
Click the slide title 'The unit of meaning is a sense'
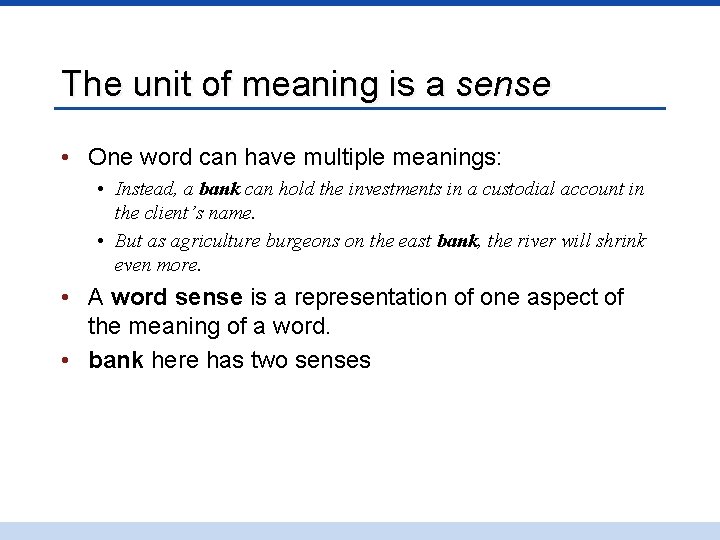(x=306, y=84)
